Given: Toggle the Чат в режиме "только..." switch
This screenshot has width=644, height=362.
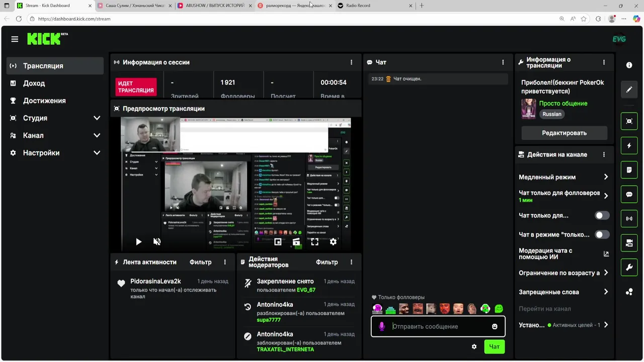Looking at the screenshot, I should pos(602,234).
